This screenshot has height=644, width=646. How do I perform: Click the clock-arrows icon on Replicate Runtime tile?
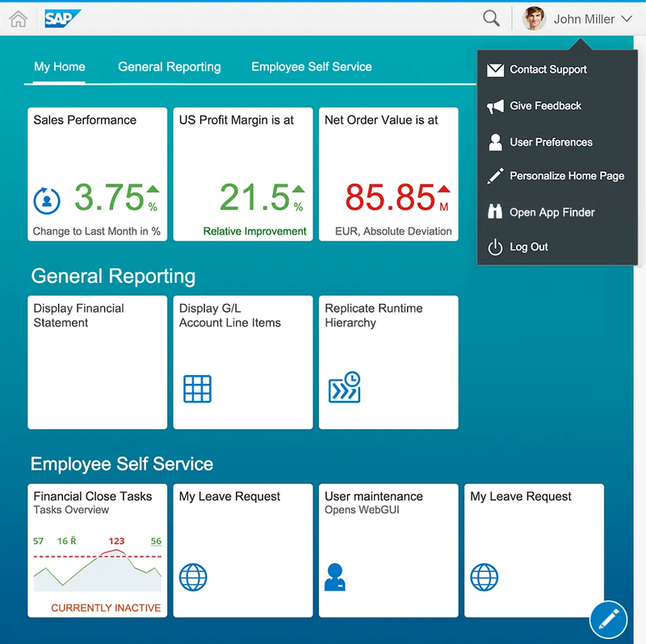pyautogui.click(x=345, y=387)
